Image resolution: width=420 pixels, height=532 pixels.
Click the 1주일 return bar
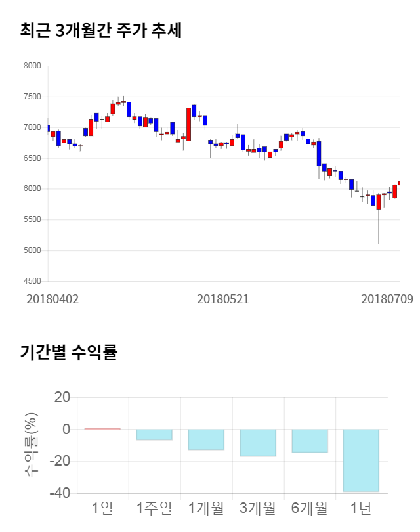[154, 434]
